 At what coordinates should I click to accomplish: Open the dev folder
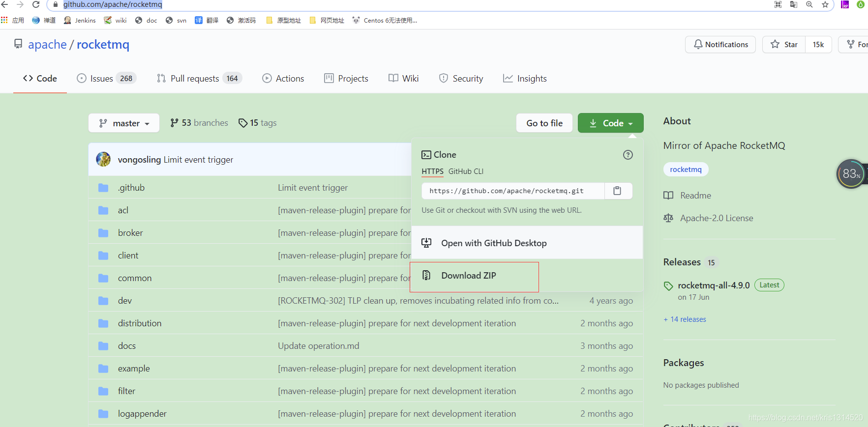tap(125, 301)
